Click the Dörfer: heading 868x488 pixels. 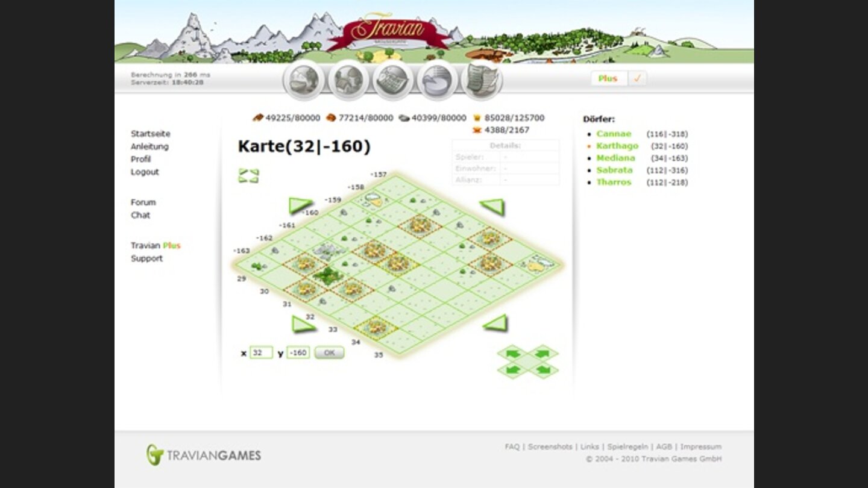point(599,119)
